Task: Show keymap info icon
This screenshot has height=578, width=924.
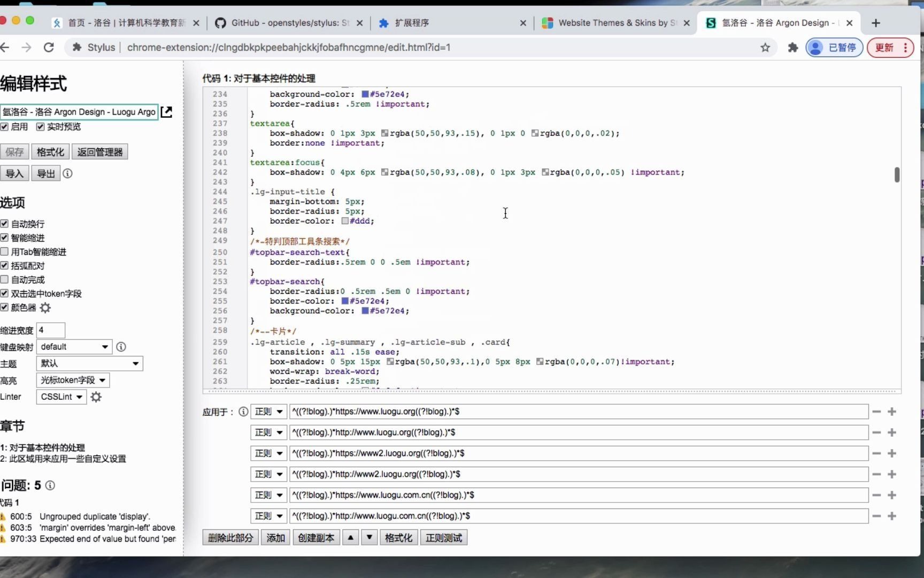Action: 121,347
